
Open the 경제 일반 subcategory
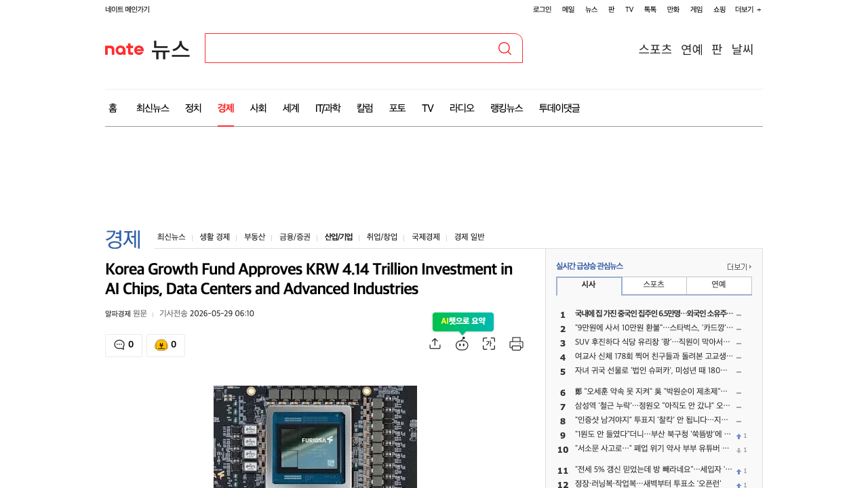pyautogui.click(x=469, y=237)
